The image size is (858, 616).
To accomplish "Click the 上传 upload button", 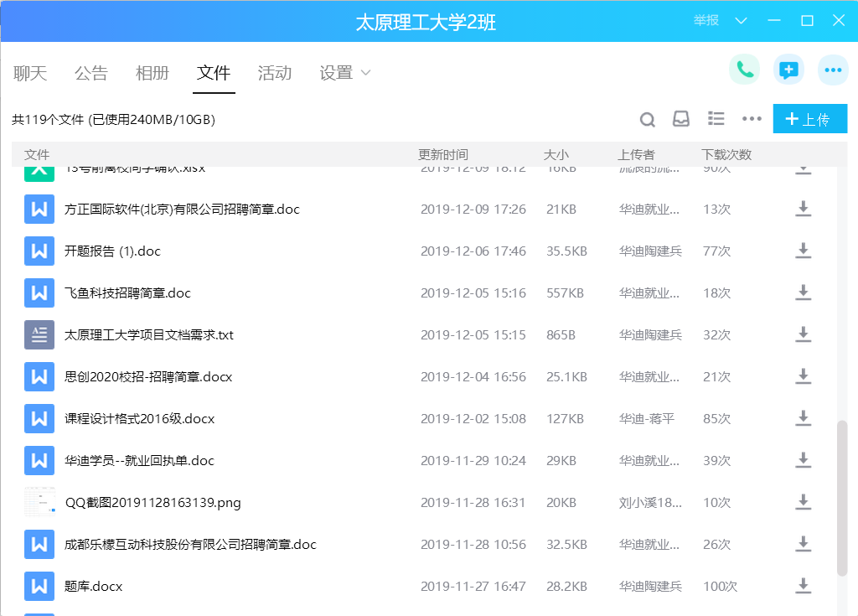I will coord(809,119).
